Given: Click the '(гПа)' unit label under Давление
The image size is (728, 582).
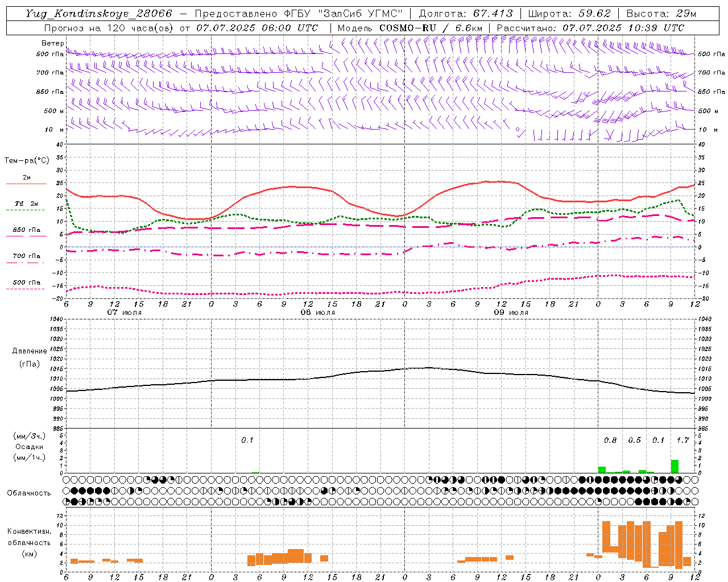Looking at the screenshot, I should [29, 364].
